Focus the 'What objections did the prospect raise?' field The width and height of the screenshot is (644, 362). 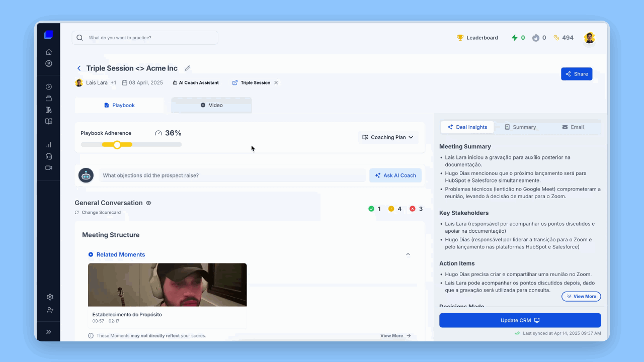[x=232, y=175]
